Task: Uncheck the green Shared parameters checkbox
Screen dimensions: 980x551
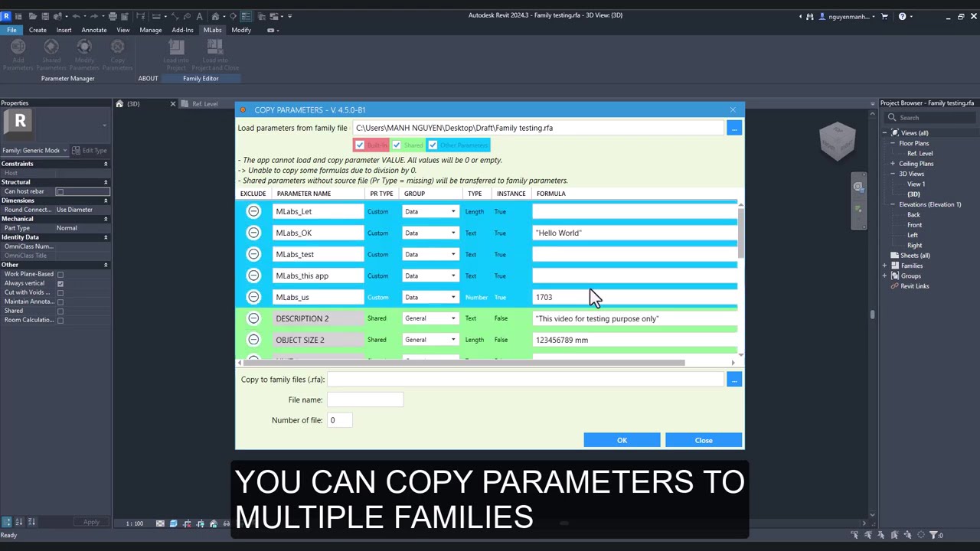Action: [397, 145]
